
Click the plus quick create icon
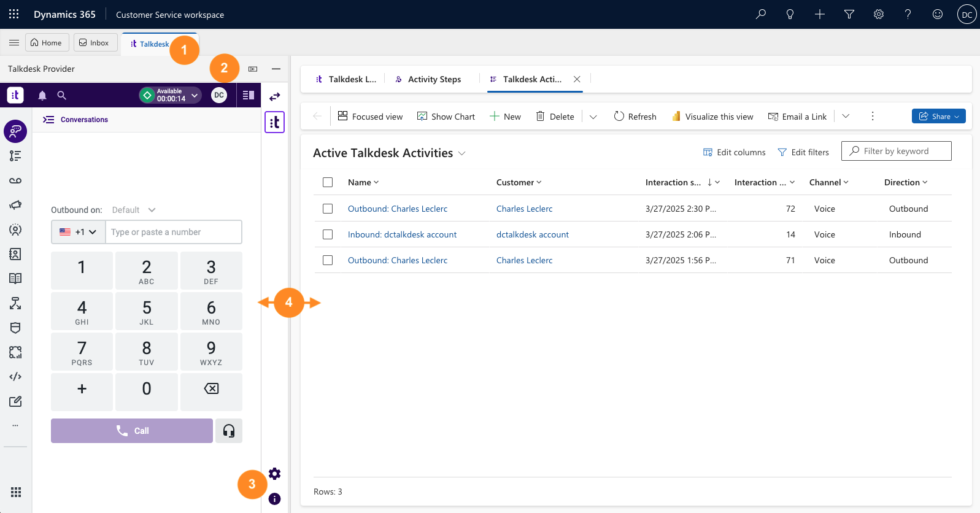[820, 14]
